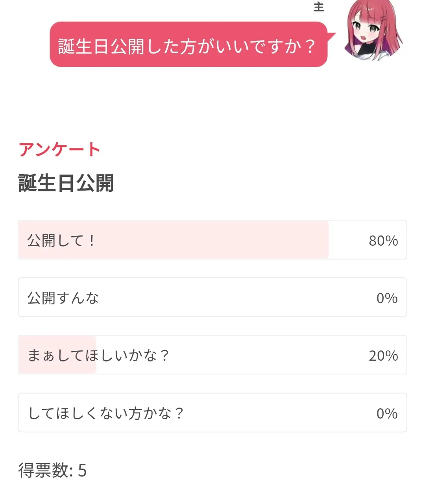Click the pink 誕生日公開した方がいいですか？ message bubble

pos(188,44)
